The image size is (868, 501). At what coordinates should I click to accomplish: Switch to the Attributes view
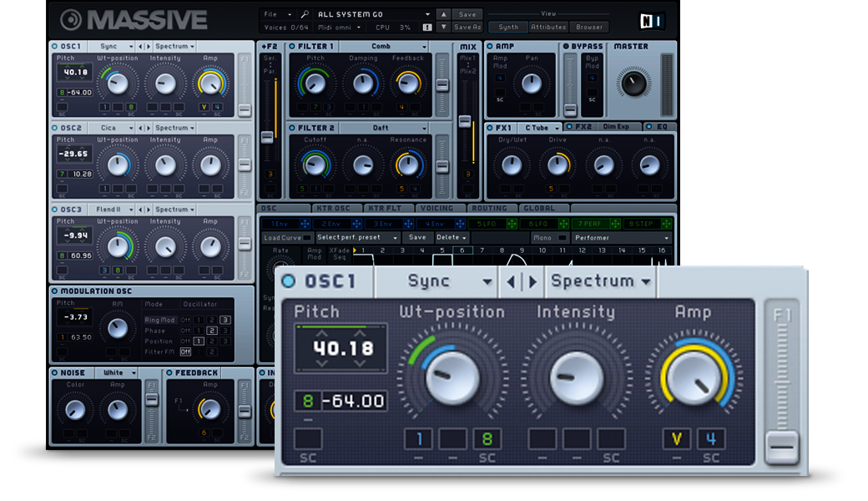click(548, 27)
